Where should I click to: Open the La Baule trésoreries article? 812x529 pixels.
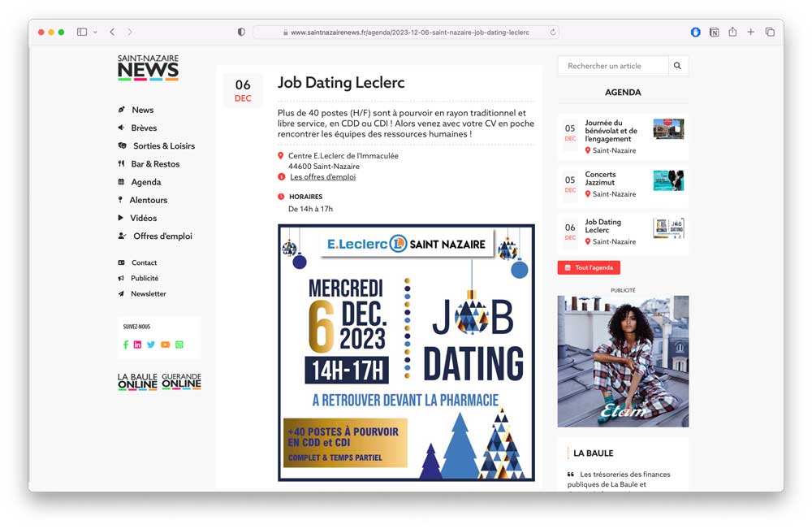tap(620, 479)
